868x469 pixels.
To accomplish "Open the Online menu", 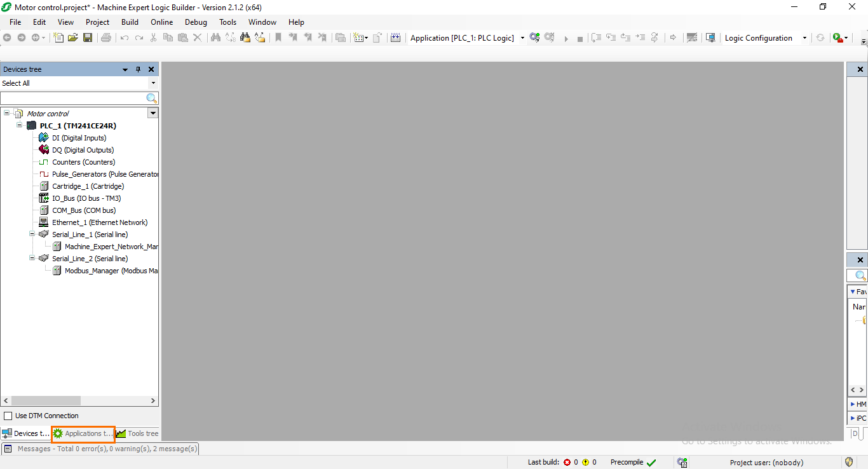I will 161,22.
